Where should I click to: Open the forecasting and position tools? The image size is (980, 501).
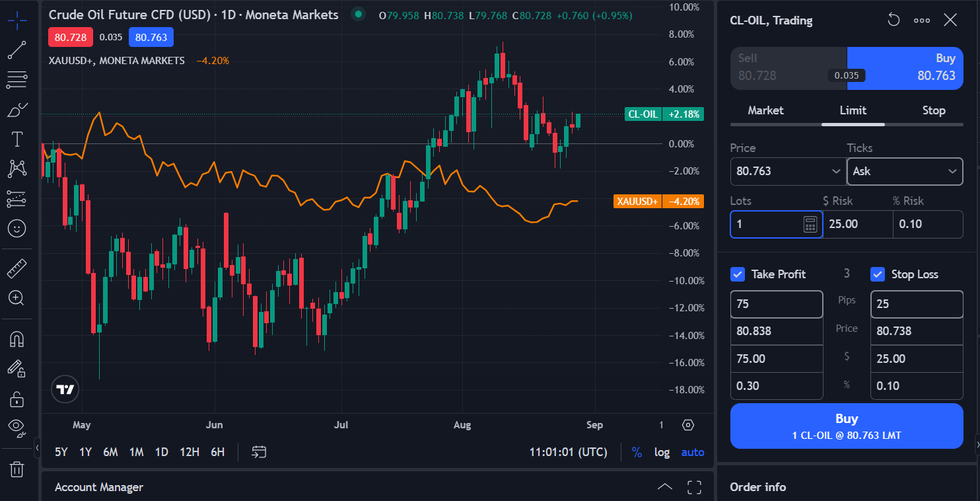click(17, 198)
